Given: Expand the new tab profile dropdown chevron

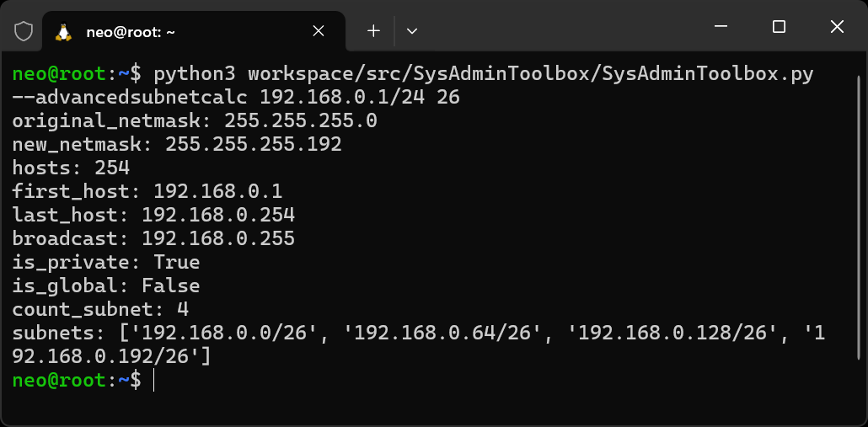Looking at the screenshot, I should click(x=412, y=31).
